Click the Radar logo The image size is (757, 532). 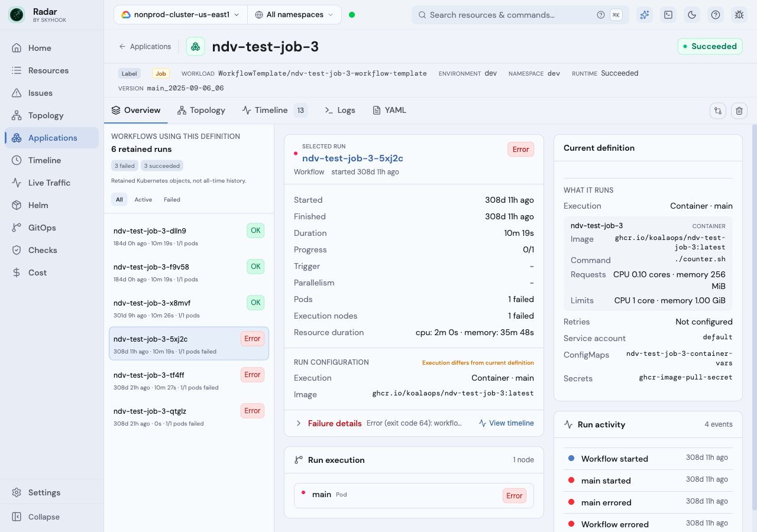[x=17, y=15]
